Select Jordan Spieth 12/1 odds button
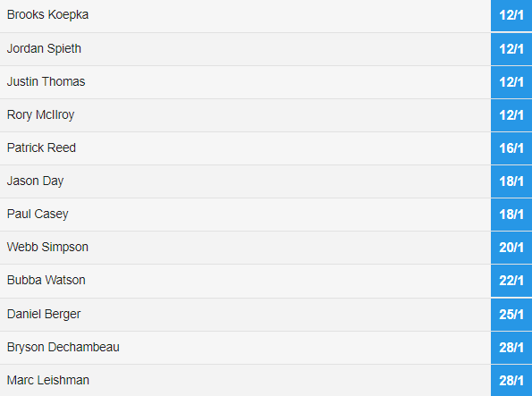 (x=511, y=49)
